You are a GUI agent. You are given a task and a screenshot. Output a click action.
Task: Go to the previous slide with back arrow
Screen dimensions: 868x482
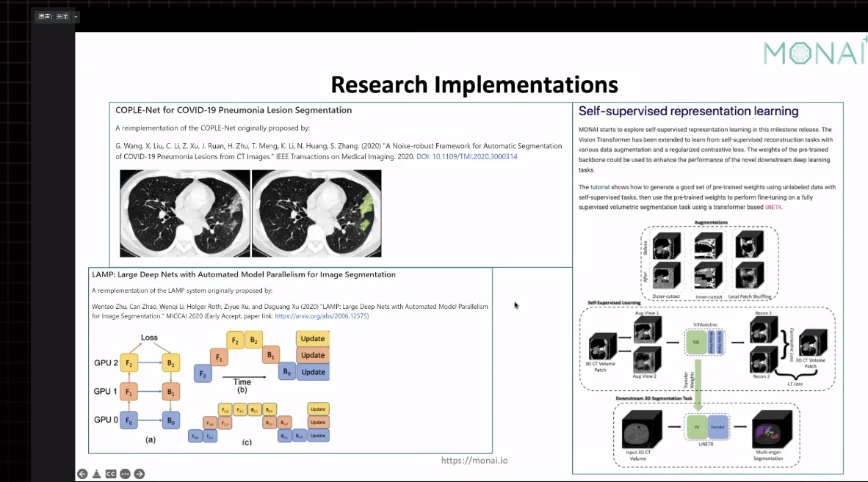pyautogui.click(x=82, y=474)
